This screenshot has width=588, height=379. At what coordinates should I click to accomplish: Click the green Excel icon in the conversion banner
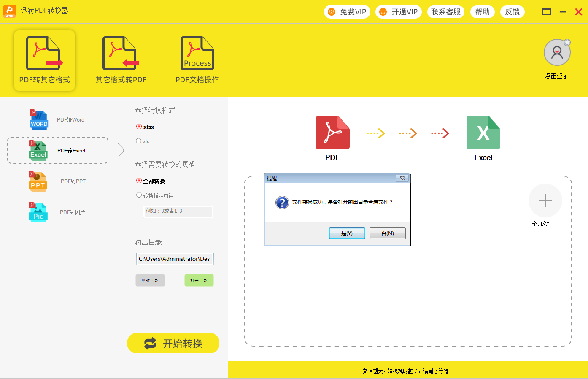(x=483, y=133)
